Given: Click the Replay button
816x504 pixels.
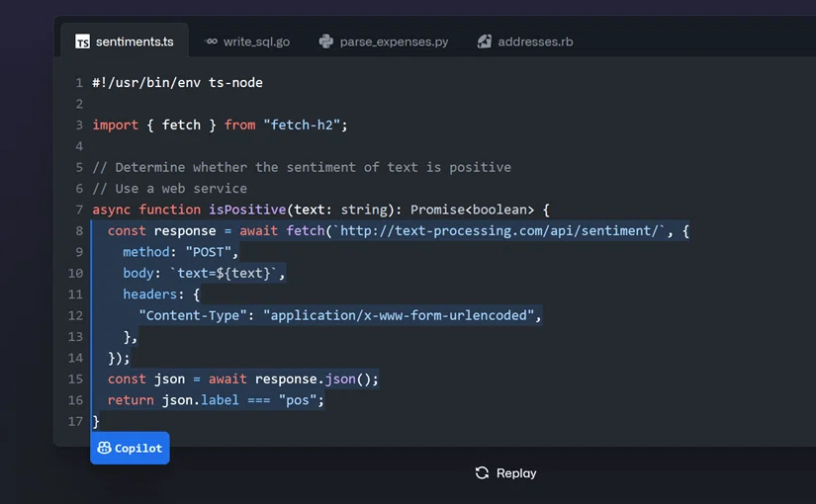Looking at the screenshot, I should tap(505, 472).
